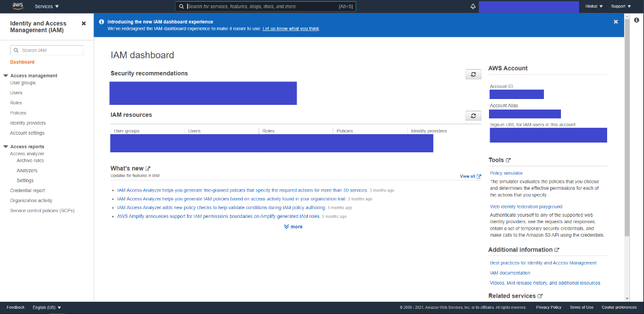
Task: Open the fine-grained policies announcement link
Action: pos(242,190)
